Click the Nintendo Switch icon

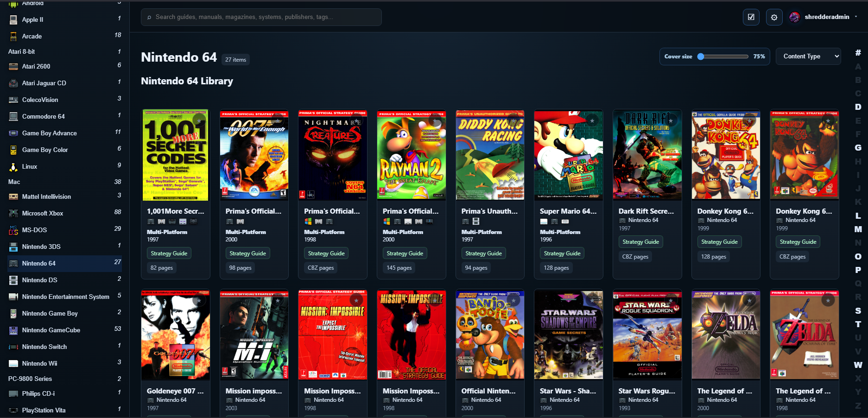click(13, 347)
